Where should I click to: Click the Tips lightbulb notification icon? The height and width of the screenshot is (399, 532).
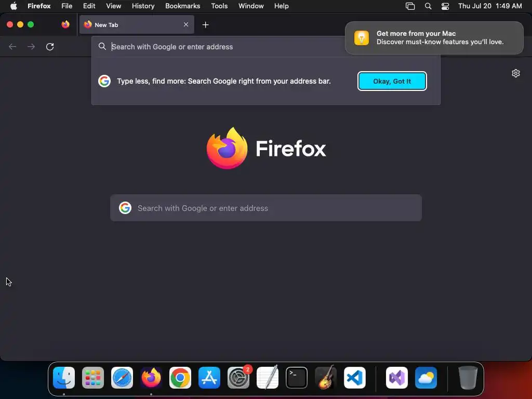click(362, 37)
